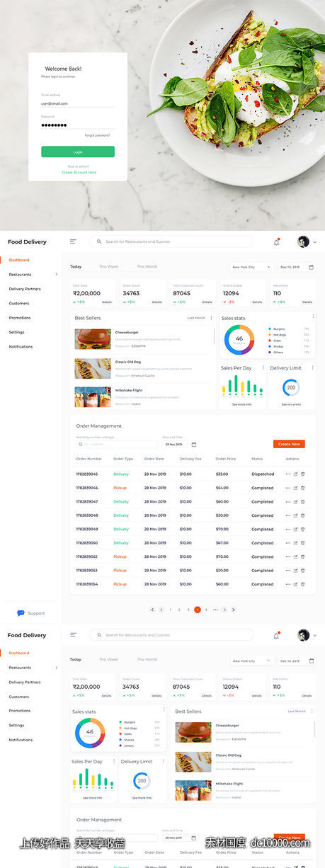
Task: Open notifications bell in the upper dashboard
Action: [276, 242]
